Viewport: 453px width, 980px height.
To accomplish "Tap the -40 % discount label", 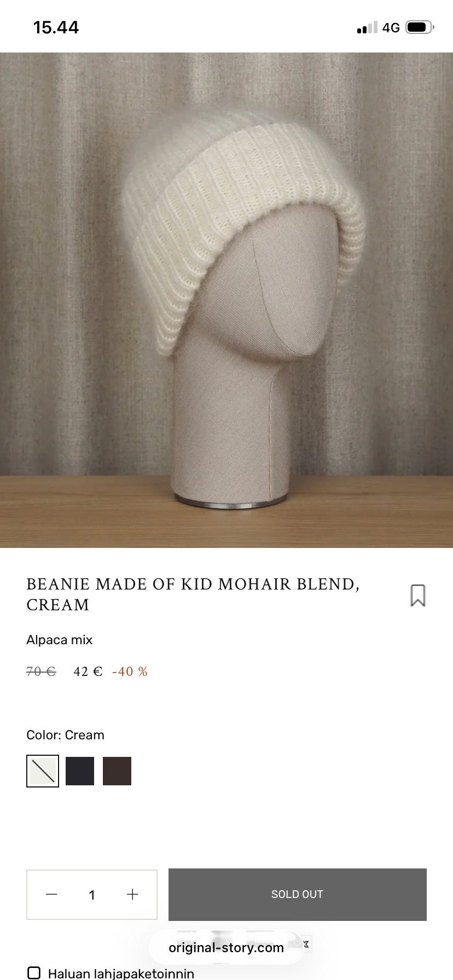I will pos(130,672).
